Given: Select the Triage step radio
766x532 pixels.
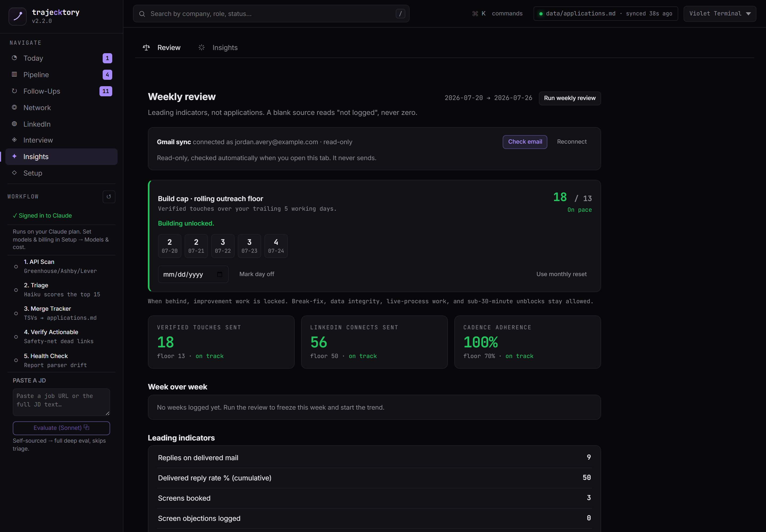Looking at the screenshot, I should (16, 290).
